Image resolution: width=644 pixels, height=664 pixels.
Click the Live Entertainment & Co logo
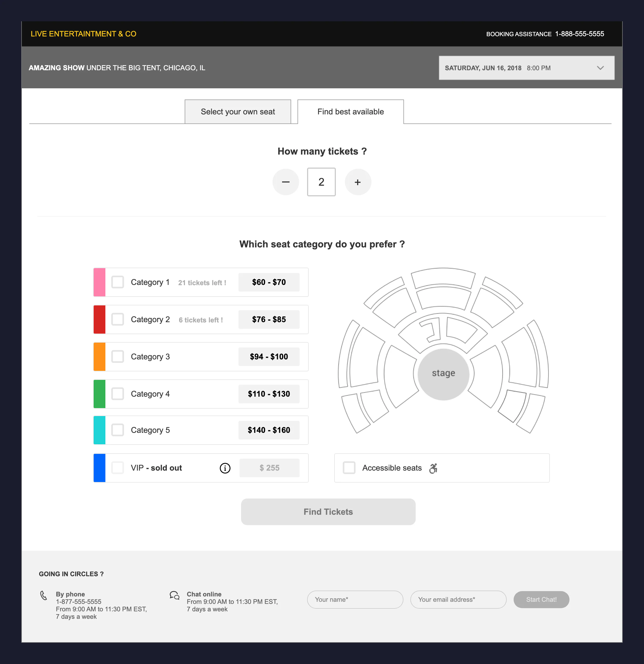pos(83,34)
